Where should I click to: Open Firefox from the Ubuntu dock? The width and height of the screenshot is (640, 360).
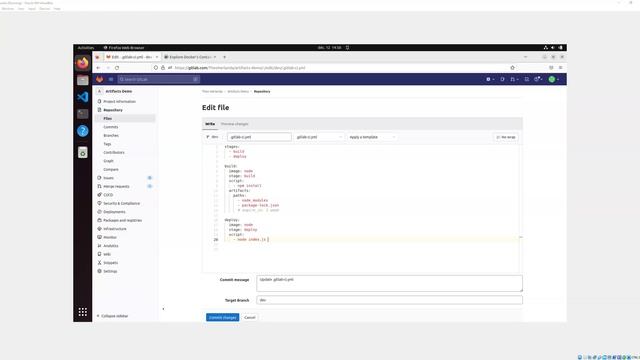point(82,63)
